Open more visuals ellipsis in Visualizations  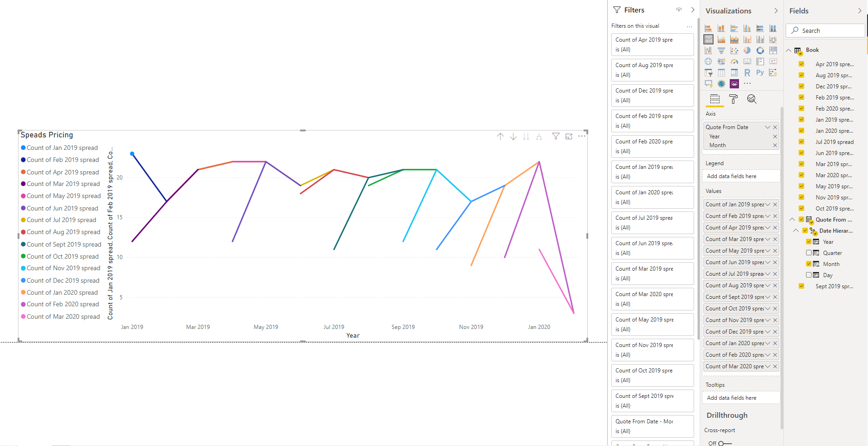click(747, 83)
